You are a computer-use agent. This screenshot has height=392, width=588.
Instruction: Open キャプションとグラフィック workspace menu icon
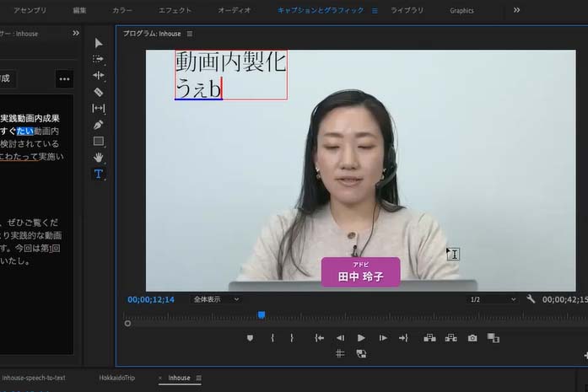(375, 11)
